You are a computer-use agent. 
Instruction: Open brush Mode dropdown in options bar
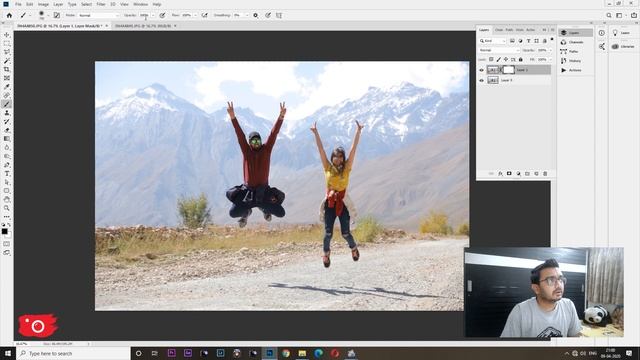click(98, 15)
